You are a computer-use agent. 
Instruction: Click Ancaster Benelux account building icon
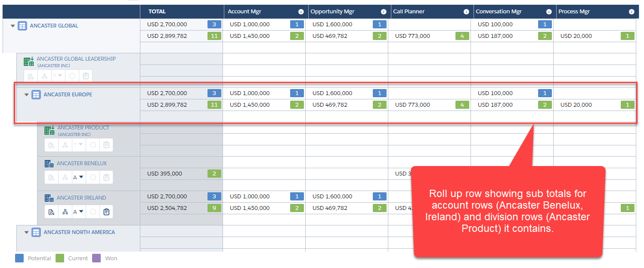(x=49, y=163)
